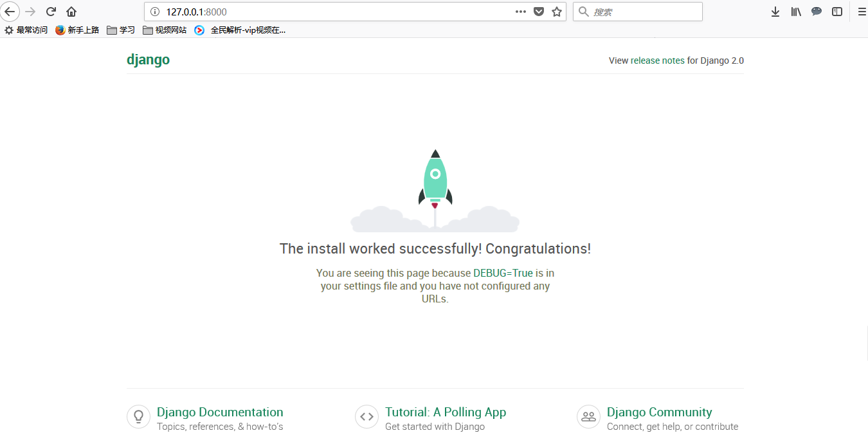Open the page actions three-dot menu
The image size is (868, 435).
[x=521, y=12]
